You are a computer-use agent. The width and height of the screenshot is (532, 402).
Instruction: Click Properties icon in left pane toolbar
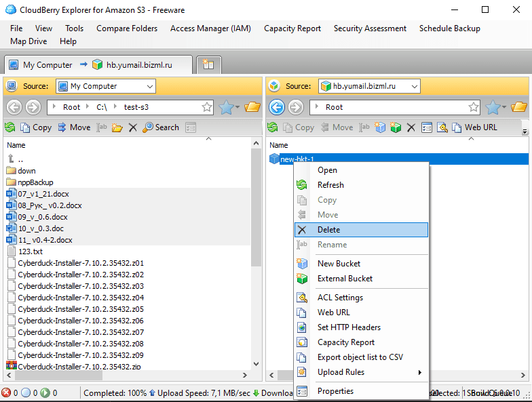click(191, 127)
